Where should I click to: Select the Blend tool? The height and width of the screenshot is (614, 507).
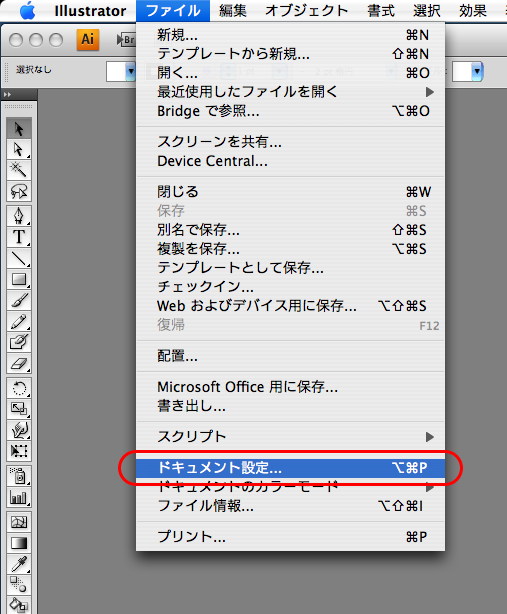pos(19,585)
